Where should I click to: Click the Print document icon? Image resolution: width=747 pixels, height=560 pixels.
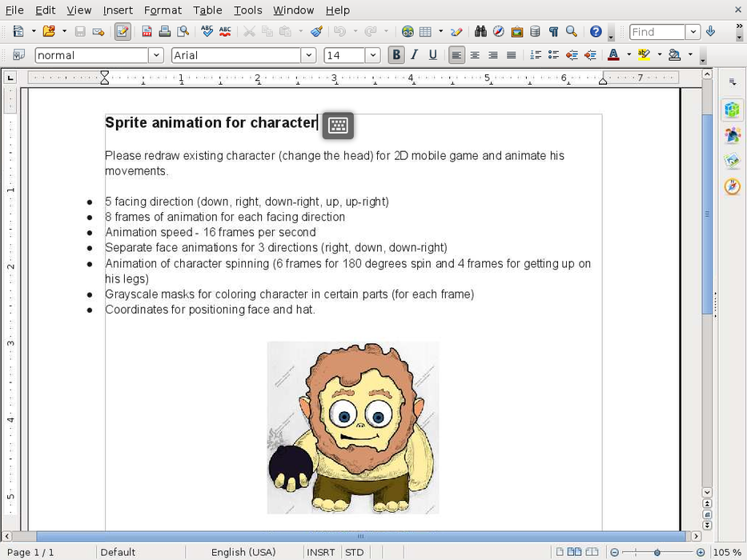point(165,32)
